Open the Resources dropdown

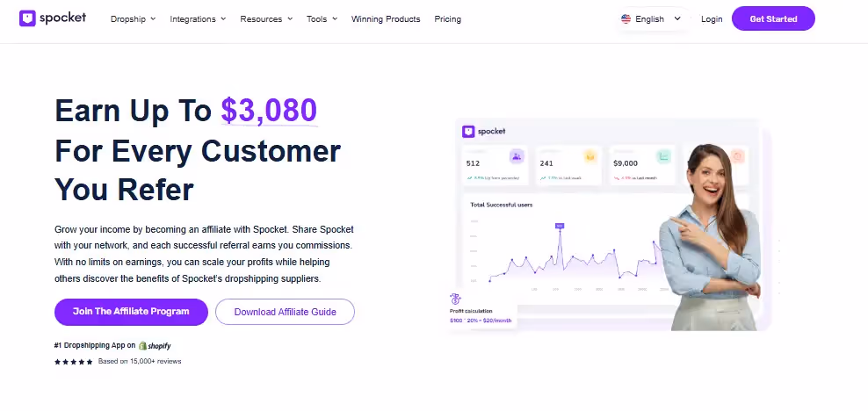point(266,18)
